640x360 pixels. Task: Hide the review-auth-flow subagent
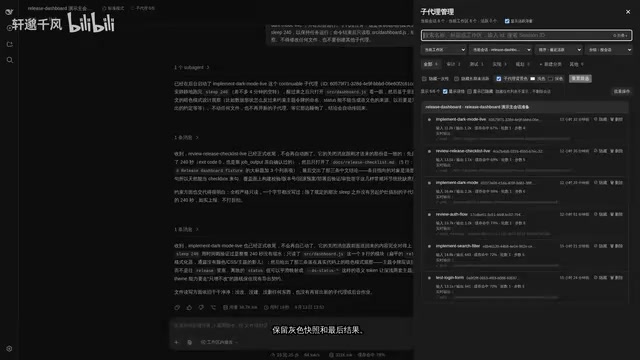[x=600, y=214]
